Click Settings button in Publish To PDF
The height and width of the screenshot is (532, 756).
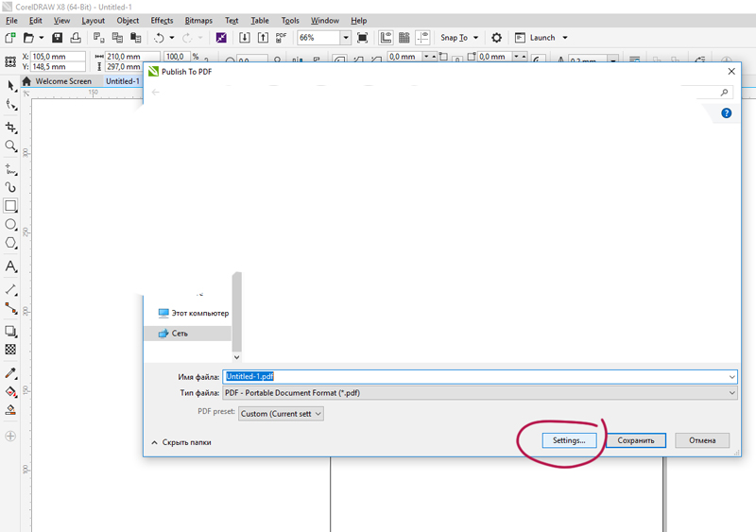pyautogui.click(x=569, y=440)
